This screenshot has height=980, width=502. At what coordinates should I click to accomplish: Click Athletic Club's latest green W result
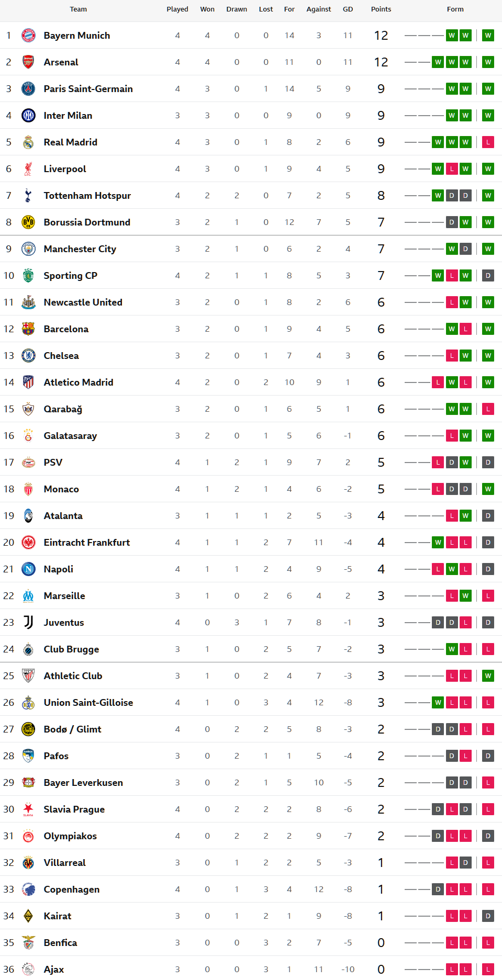click(488, 676)
